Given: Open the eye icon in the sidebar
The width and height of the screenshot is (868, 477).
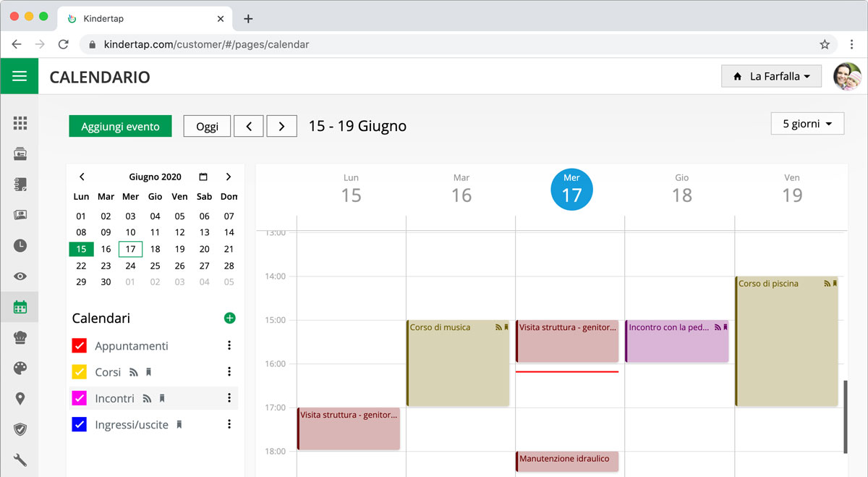Looking at the screenshot, I should (x=20, y=276).
